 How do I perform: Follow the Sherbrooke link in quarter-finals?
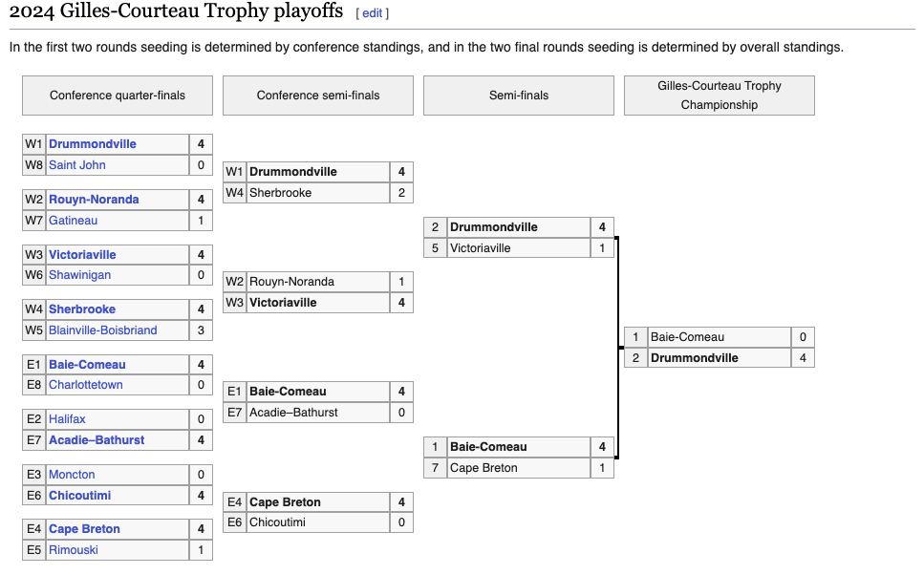(82, 309)
